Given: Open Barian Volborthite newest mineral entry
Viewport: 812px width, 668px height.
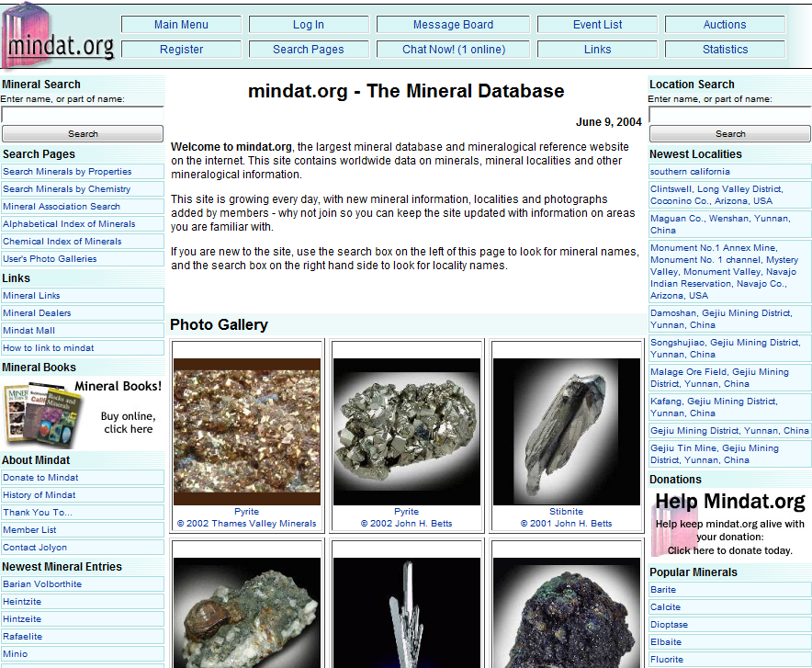Looking at the screenshot, I should pos(42,584).
